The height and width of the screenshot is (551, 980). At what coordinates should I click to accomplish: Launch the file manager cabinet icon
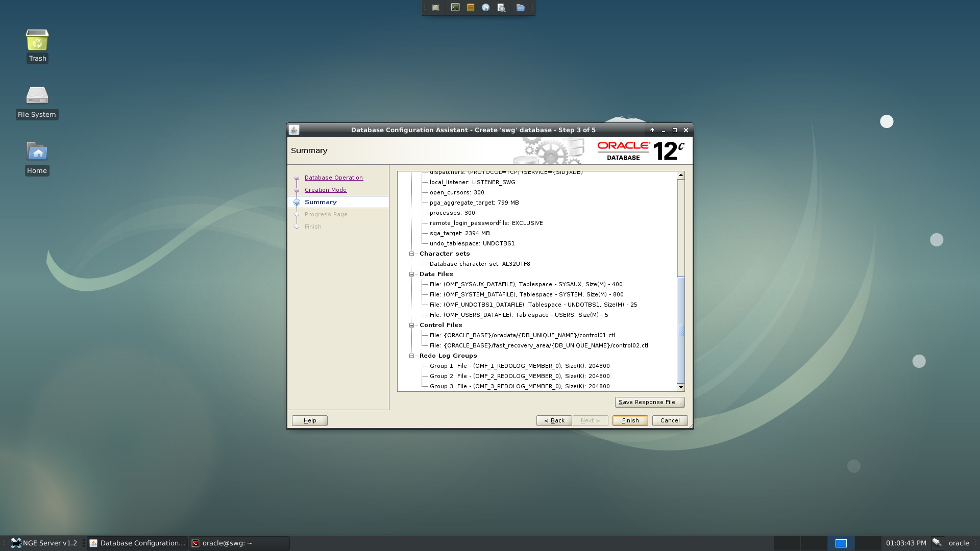471,8
